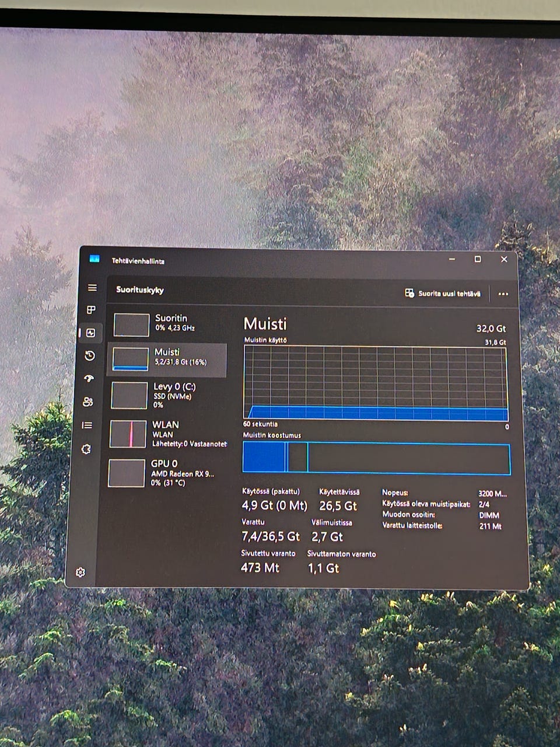Click the Muistin koostumus composition bar

click(x=376, y=458)
